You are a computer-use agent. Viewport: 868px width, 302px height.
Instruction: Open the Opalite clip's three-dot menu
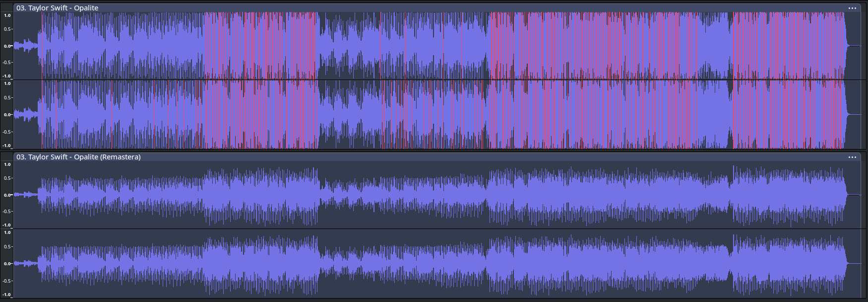(x=852, y=8)
